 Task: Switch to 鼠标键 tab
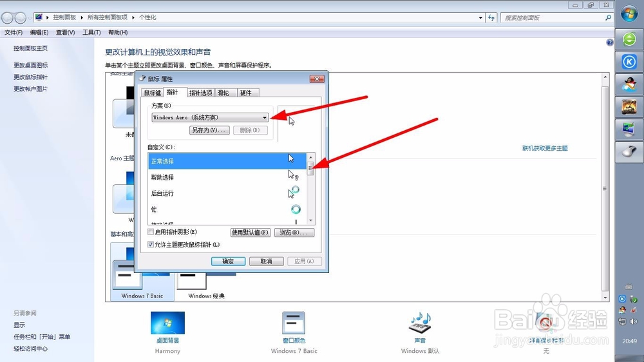click(x=153, y=93)
